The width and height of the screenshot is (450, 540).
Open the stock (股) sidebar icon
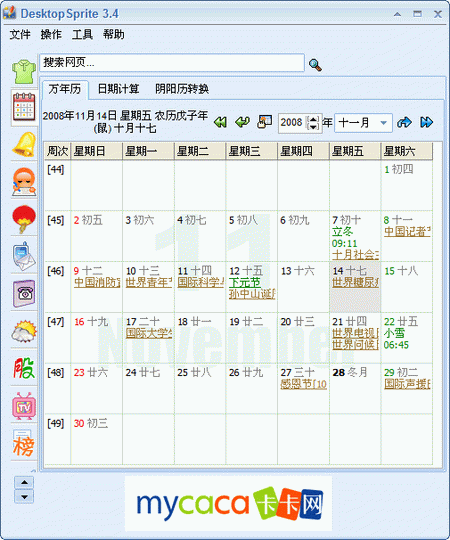click(x=24, y=368)
